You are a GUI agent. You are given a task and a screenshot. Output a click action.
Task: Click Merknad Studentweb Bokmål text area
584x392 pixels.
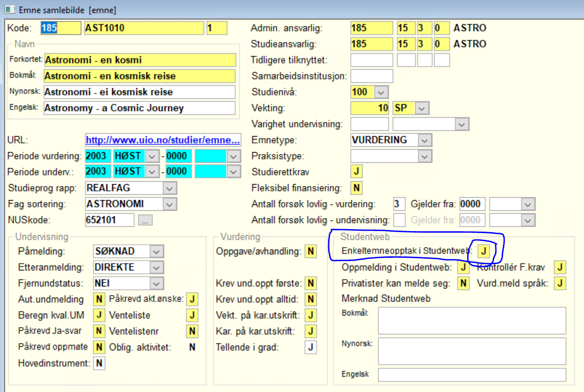click(472, 320)
